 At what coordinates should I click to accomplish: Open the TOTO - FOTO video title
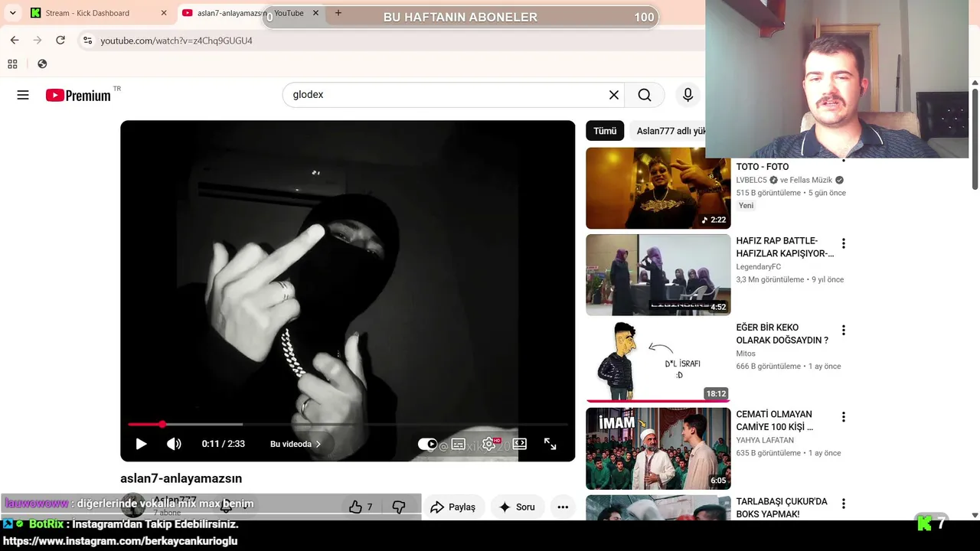pos(763,167)
